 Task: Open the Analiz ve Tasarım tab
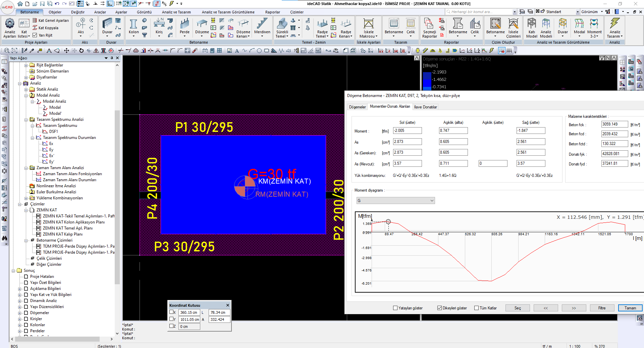tap(176, 12)
